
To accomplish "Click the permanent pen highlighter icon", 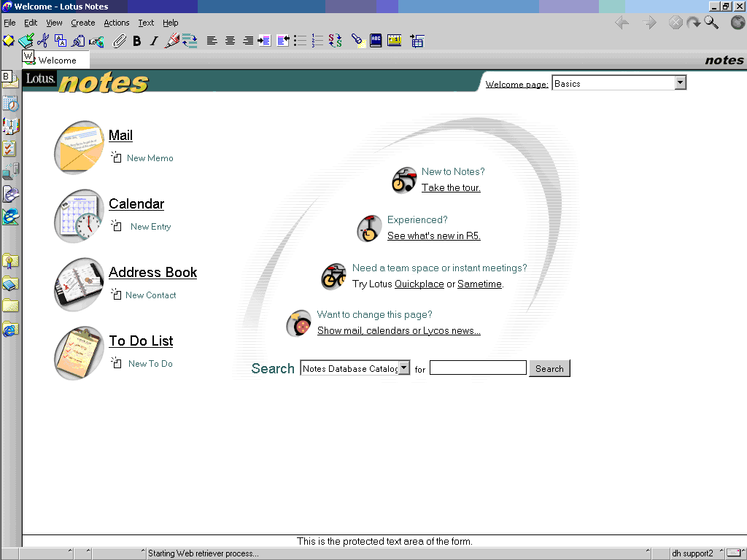I will pyautogui.click(x=171, y=41).
